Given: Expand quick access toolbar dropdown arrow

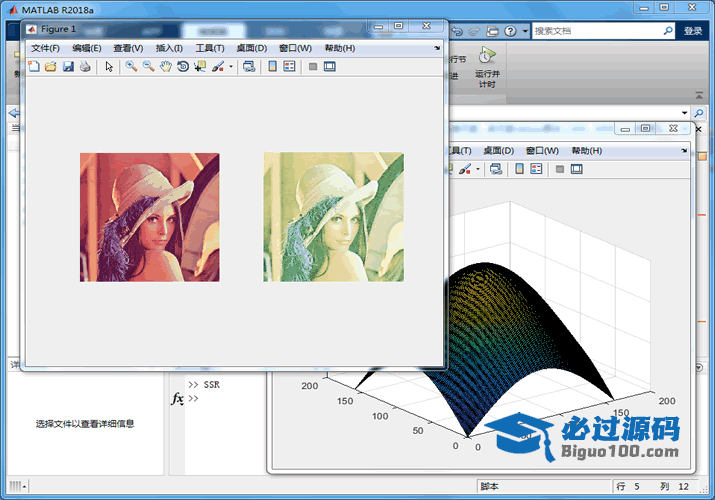Looking at the screenshot, I should coord(525,31).
